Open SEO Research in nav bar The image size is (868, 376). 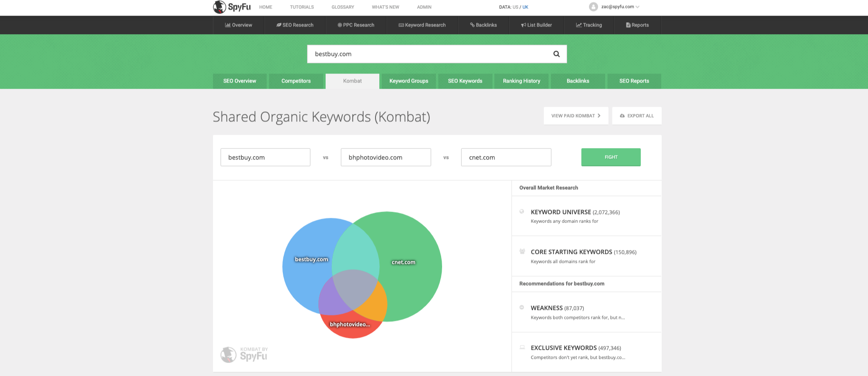coord(295,25)
